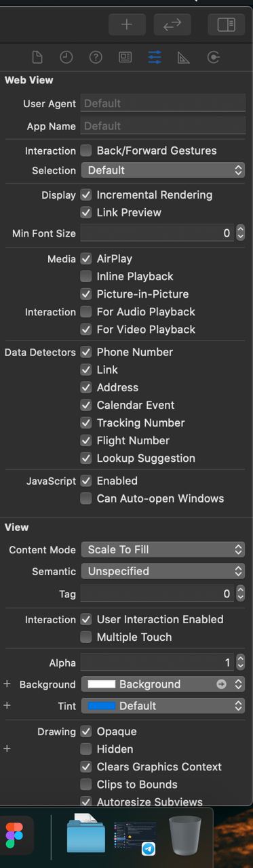This screenshot has width=253, height=868.
Task: Enable Back/Forward Gestures checkbox
Action: pyautogui.click(x=86, y=151)
